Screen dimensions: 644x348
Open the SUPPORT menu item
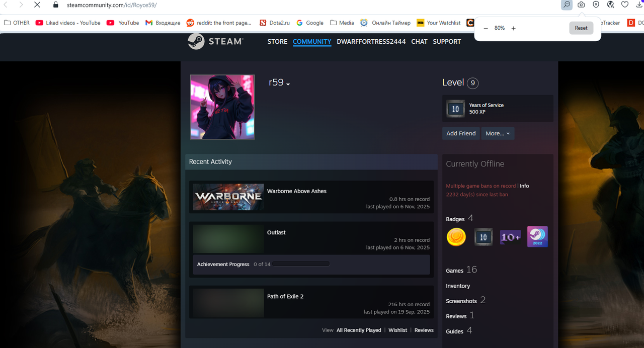[447, 42]
